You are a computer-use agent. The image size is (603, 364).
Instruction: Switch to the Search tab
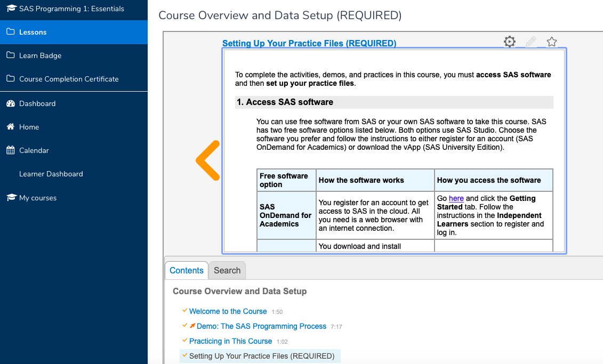(x=227, y=270)
